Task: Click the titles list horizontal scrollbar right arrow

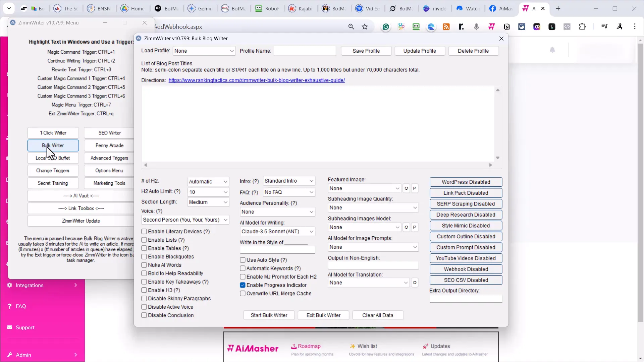Action: pos(490,165)
